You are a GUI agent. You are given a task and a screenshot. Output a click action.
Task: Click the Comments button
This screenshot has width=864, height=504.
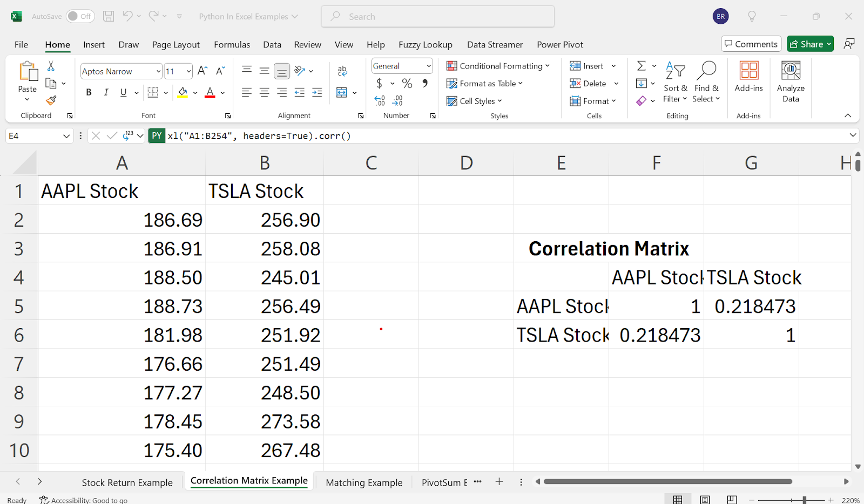(x=751, y=44)
